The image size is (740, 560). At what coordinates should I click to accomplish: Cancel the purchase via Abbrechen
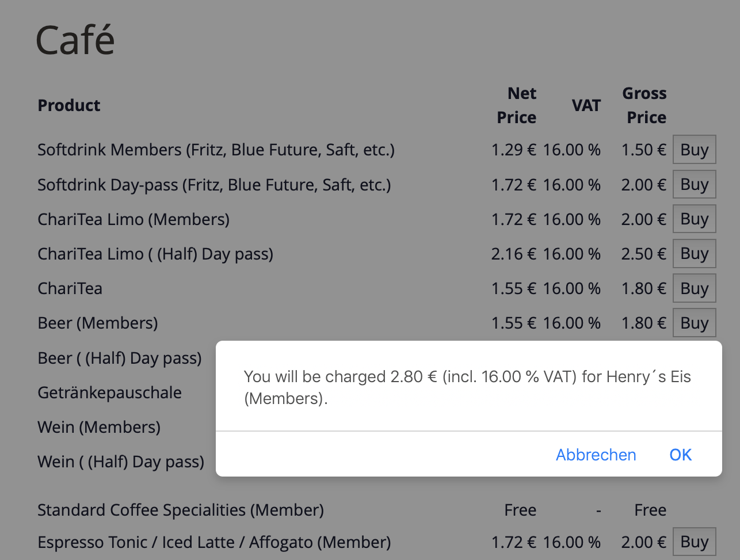[x=596, y=455]
